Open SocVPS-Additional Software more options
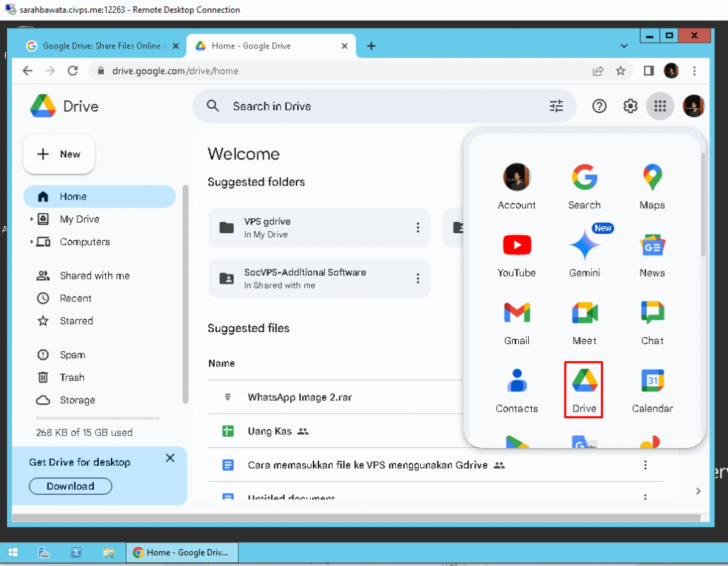The height and width of the screenshot is (566, 728). [x=418, y=278]
